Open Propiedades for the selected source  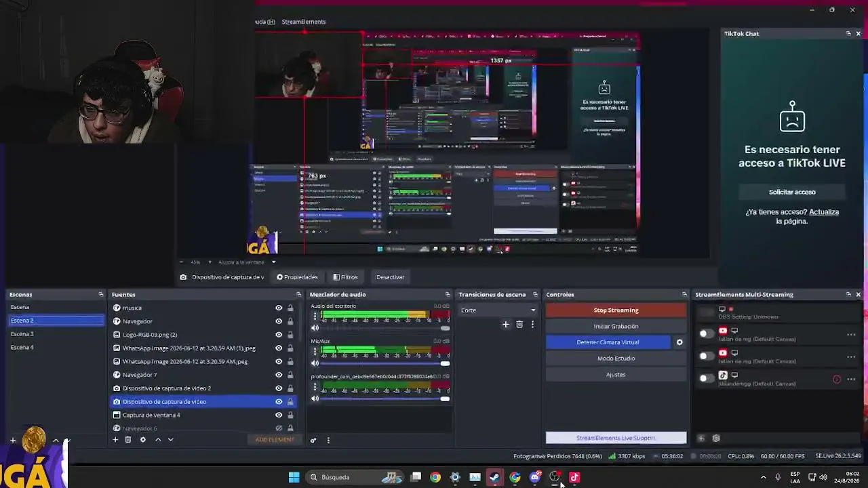(297, 277)
